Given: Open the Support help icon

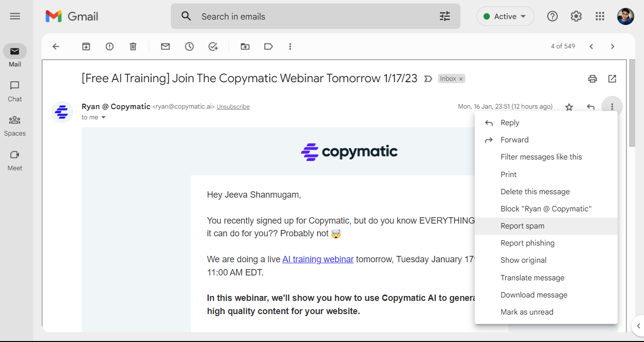Looking at the screenshot, I should click(552, 16).
